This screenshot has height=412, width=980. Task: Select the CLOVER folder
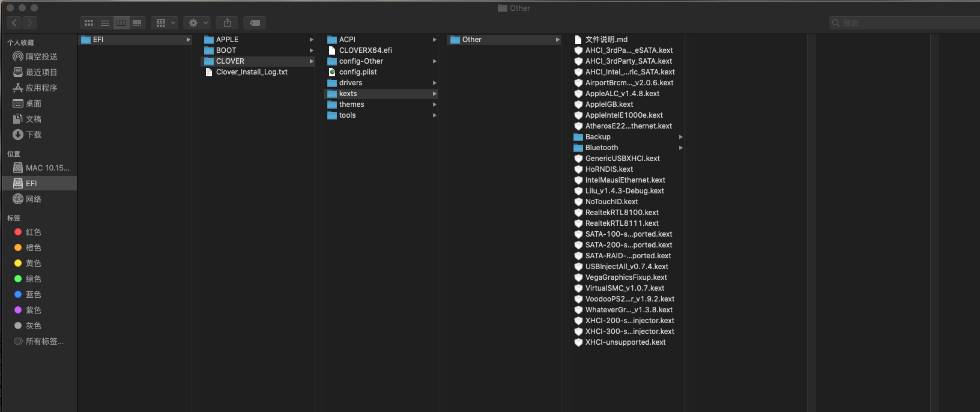point(258,61)
